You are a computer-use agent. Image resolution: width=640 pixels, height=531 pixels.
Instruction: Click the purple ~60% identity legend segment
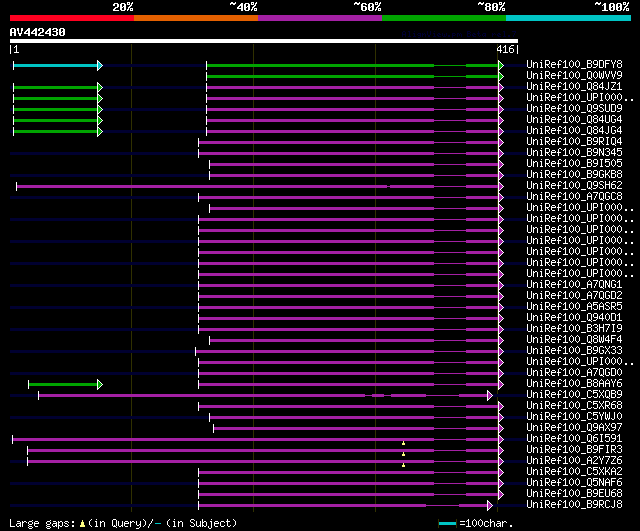click(320, 18)
